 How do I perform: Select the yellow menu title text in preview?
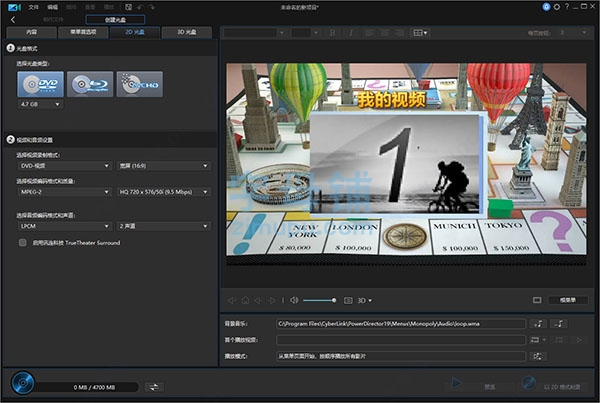[391, 100]
